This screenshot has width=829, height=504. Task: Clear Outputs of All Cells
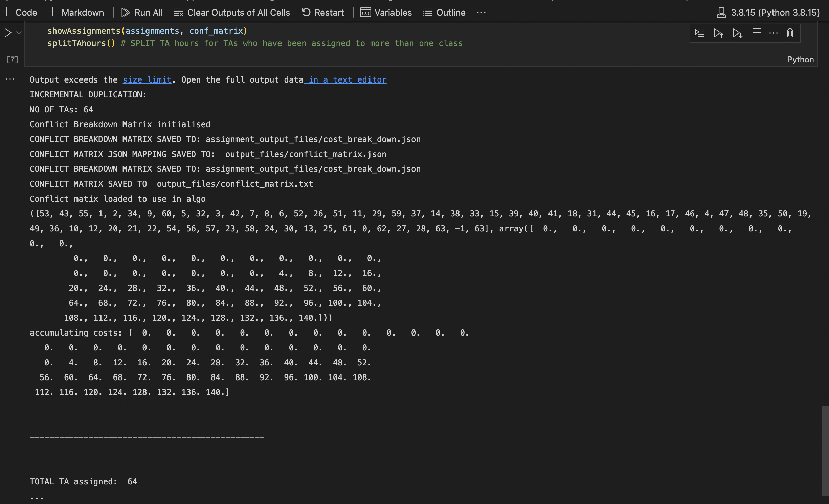(x=232, y=13)
